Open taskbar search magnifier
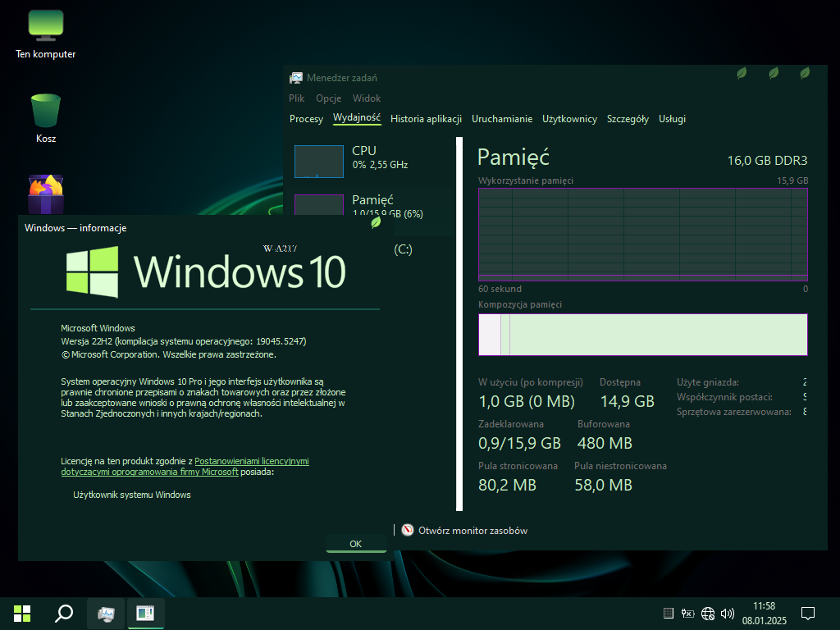 click(x=63, y=613)
